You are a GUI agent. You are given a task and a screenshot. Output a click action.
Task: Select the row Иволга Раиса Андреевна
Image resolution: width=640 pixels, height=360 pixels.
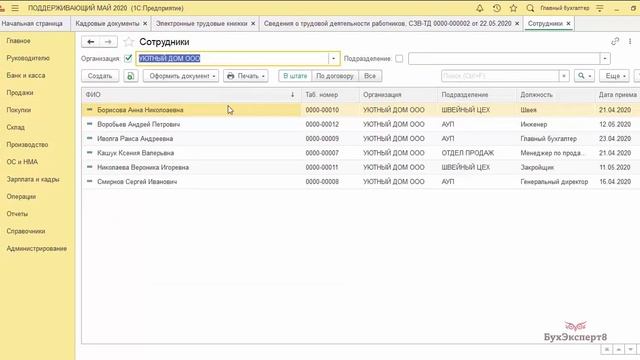tap(361, 139)
